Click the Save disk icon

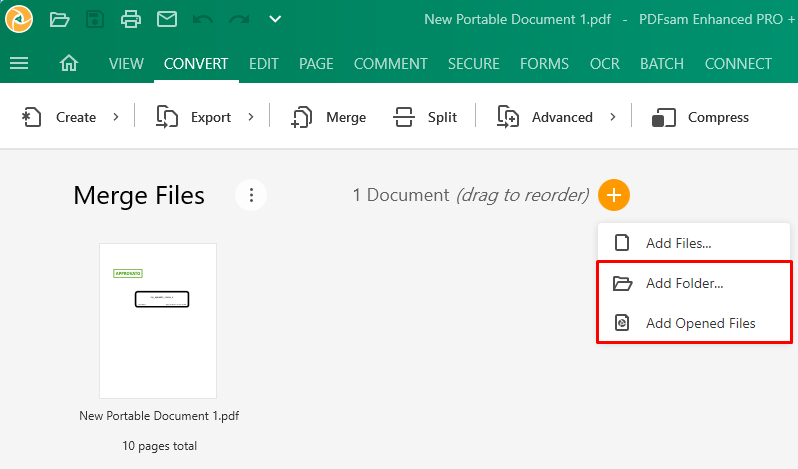pyautogui.click(x=95, y=19)
